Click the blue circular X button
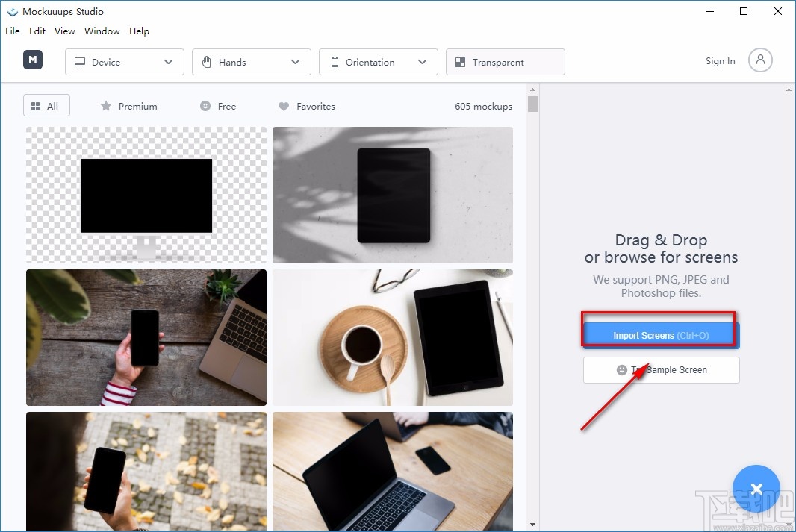The width and height of the screenshot is (796, 532). pyautogui.click(x=756, y=489)
